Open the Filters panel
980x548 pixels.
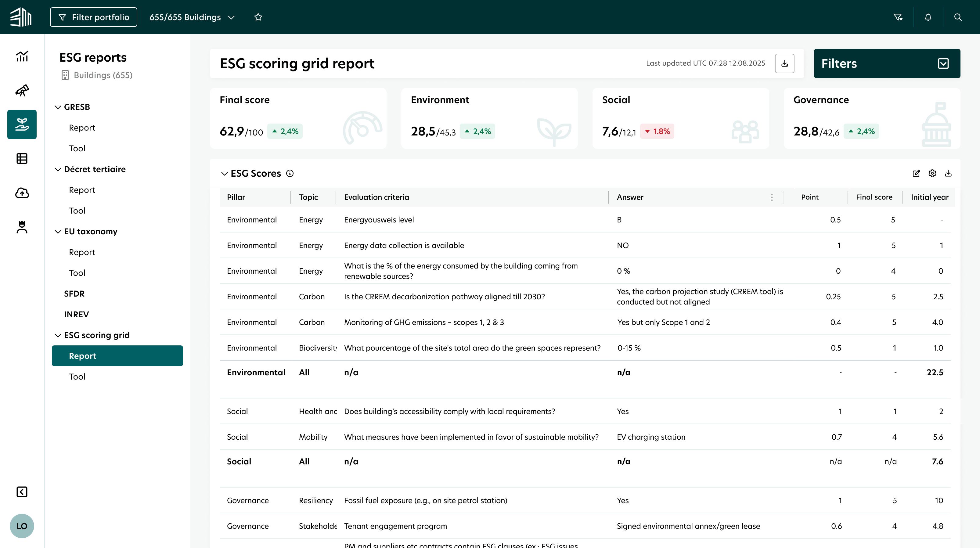pos(887,63)
